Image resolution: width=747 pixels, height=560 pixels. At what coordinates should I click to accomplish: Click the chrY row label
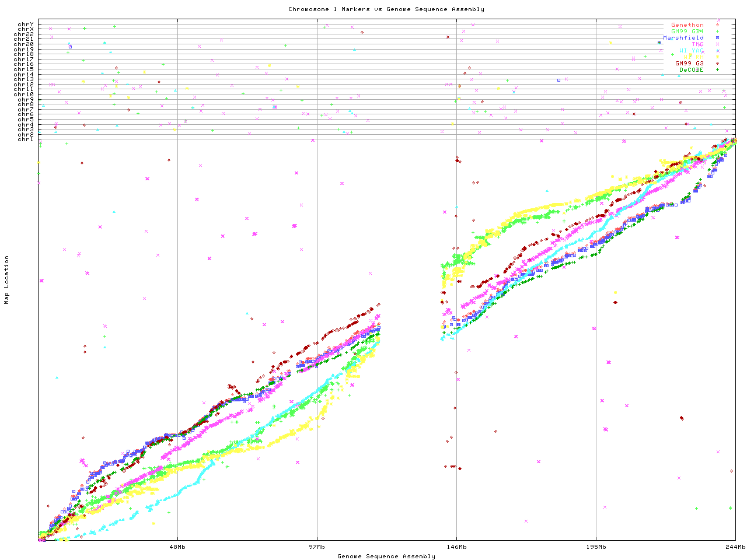26,24
